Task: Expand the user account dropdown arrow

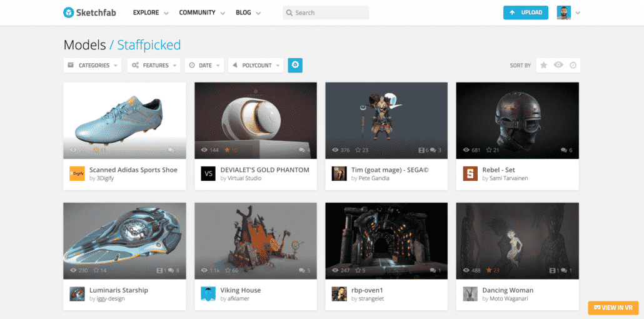Action: tap(578, 13)
